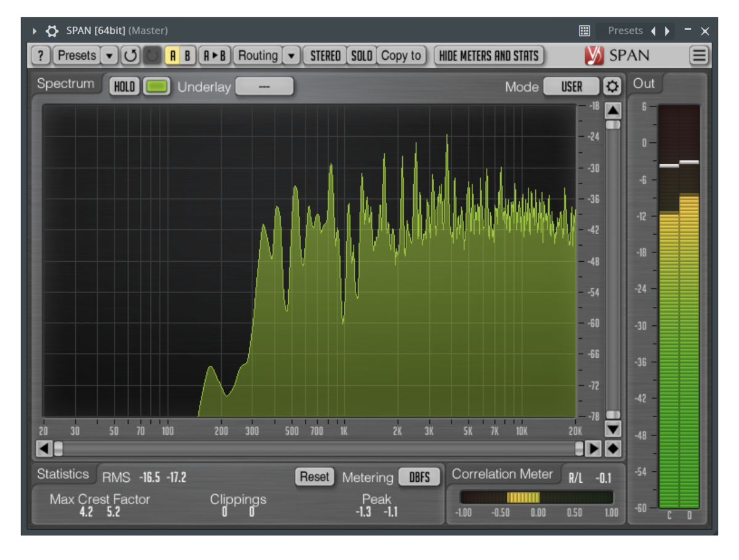Click the toolbar Presets button
The image size is (739, 560).
click(x=76, y=55)
